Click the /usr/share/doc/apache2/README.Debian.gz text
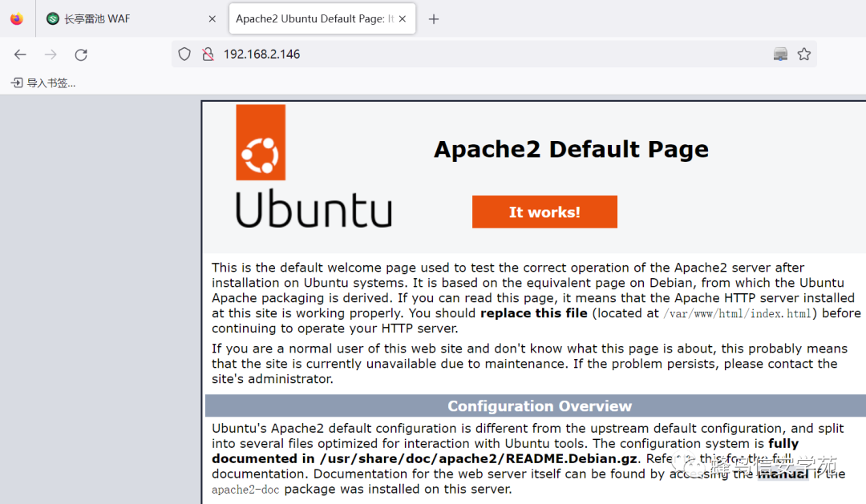Image resolution: width=866 pixels, height=504 pixels. 478,459
